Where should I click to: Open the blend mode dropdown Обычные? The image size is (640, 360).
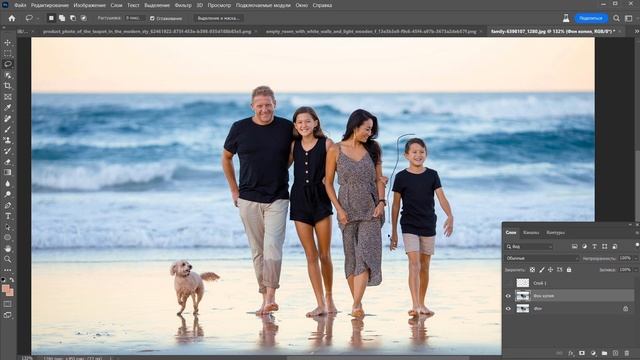(542, 258)
